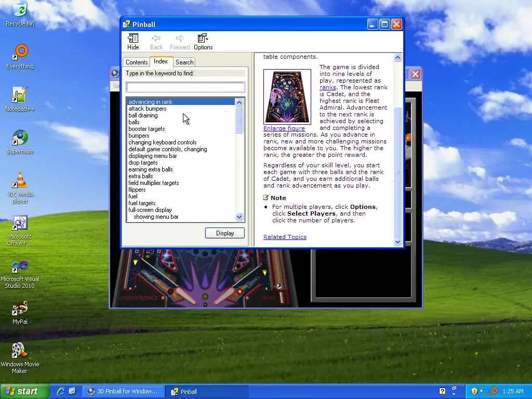
Task: Minimize the Pinball help window
Action: click(x=372, y=24)
